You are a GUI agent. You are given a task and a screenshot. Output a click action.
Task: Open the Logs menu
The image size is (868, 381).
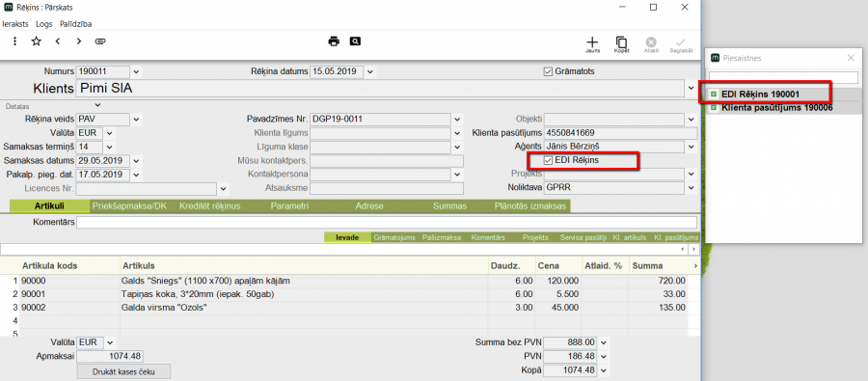(43, 24)
